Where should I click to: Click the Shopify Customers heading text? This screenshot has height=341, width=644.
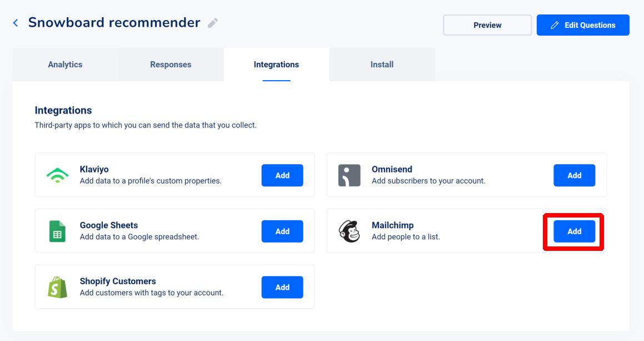[x=118, y=281]
